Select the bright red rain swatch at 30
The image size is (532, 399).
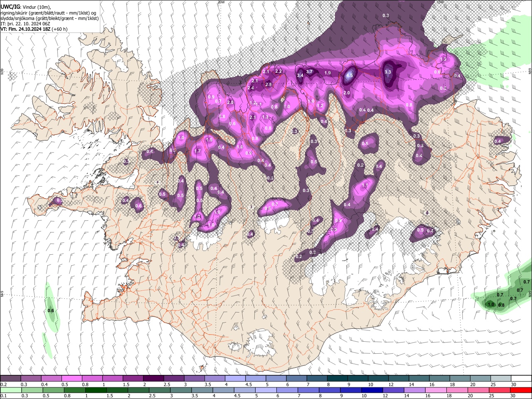tap(521, 390)
